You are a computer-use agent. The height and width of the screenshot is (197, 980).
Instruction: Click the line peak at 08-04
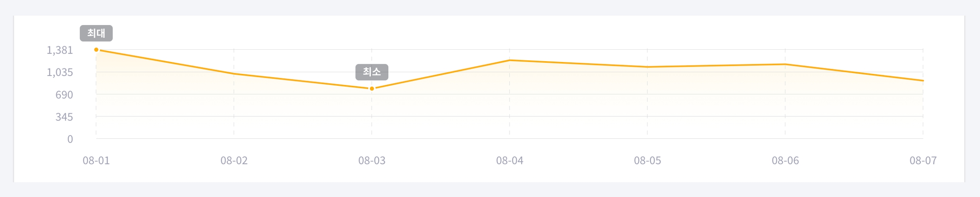510,60
